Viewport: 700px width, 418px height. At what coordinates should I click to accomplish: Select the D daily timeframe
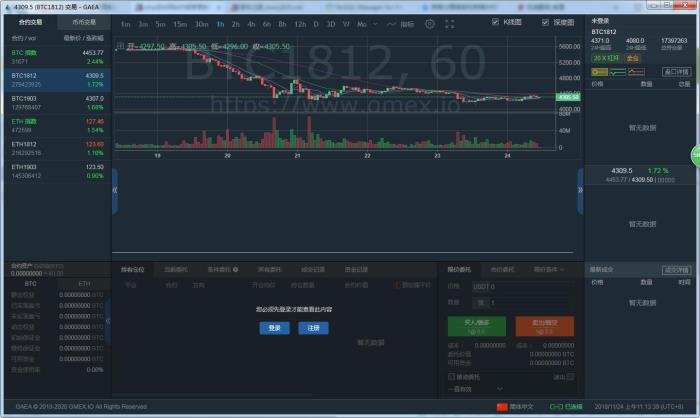point(316,24)
